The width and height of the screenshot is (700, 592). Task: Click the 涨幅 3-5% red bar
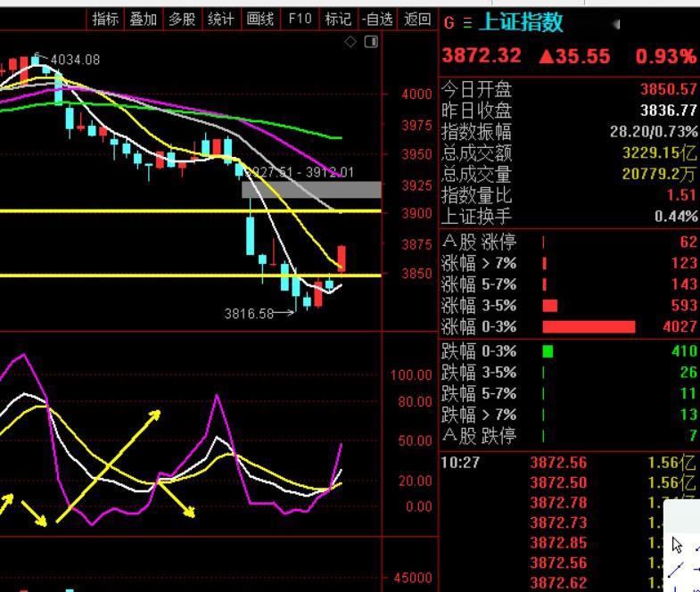(x=550, y=306)
